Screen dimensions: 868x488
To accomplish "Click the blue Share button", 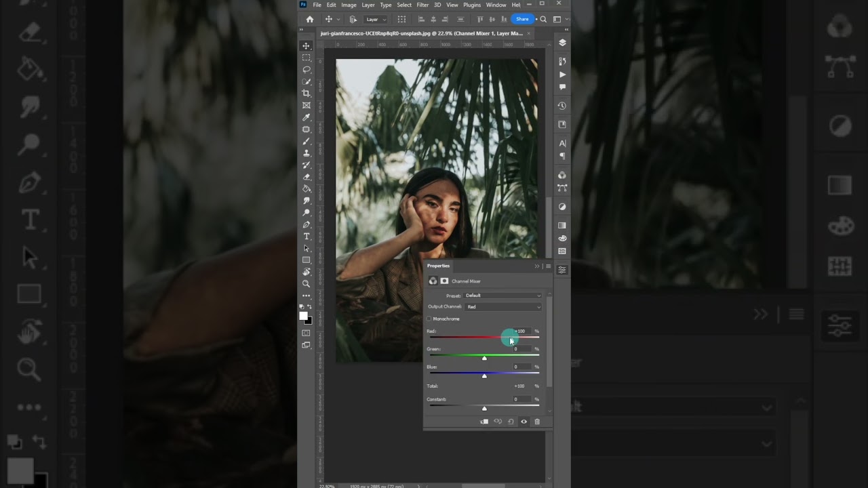I will coord(522,19).
